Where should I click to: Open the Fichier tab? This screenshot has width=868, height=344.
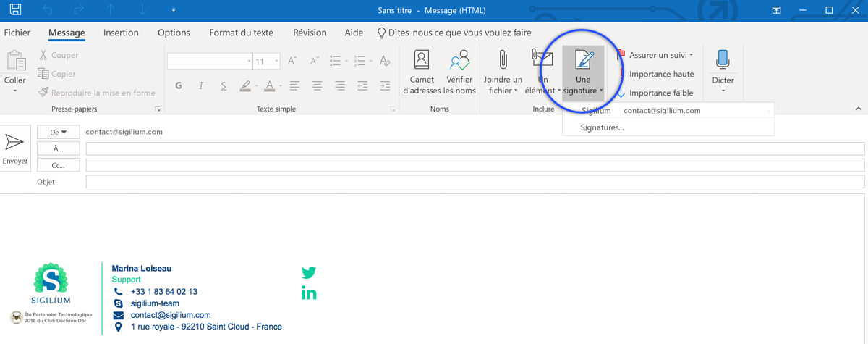pyautogui.click(x=17, y=33)
